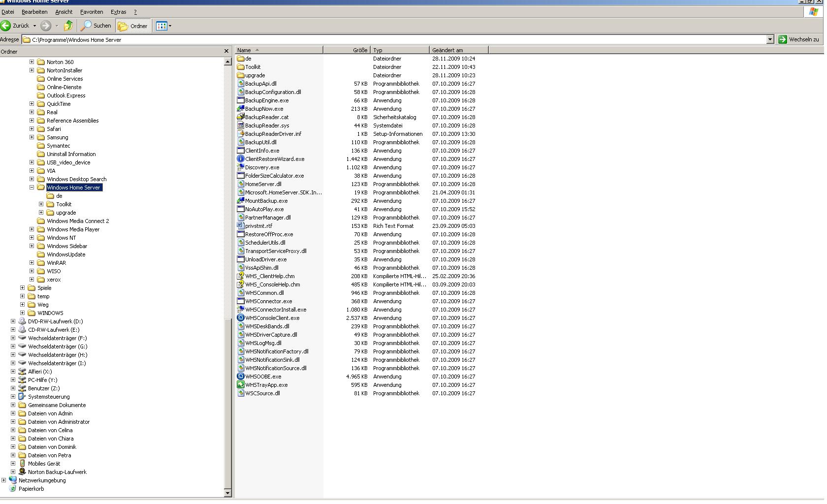Expand the upgrade tree node
The height and width of the screenshot is (504, 827).
(x=41, y=213)
